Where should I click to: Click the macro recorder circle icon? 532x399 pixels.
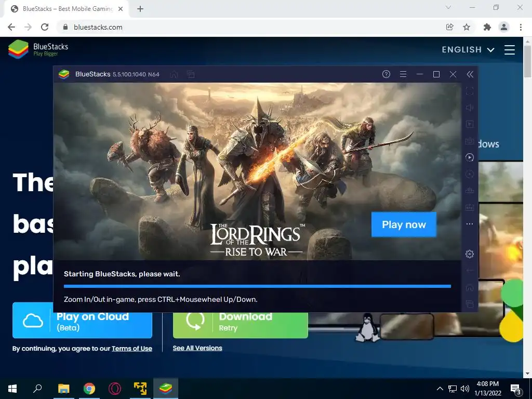[x=470, y=174]
